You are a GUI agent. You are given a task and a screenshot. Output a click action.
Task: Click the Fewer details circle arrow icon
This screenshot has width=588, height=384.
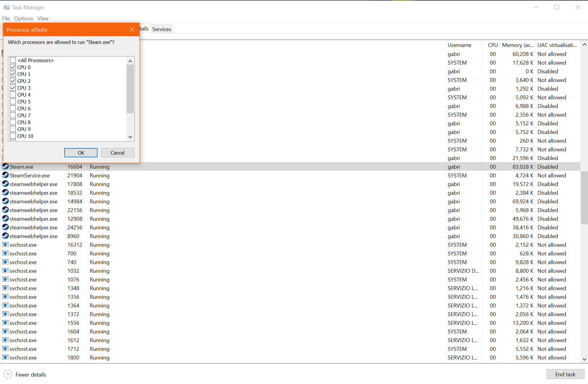[x=8, y=374]
